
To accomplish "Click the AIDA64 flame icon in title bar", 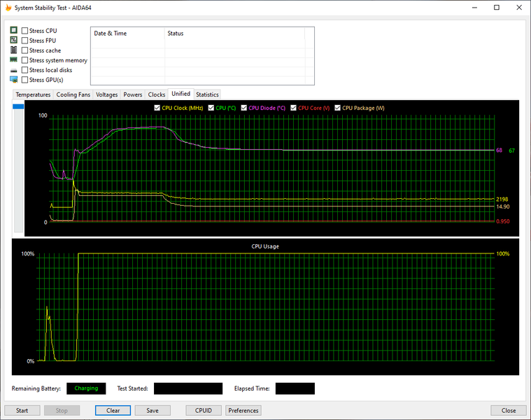I will [8, 8].
